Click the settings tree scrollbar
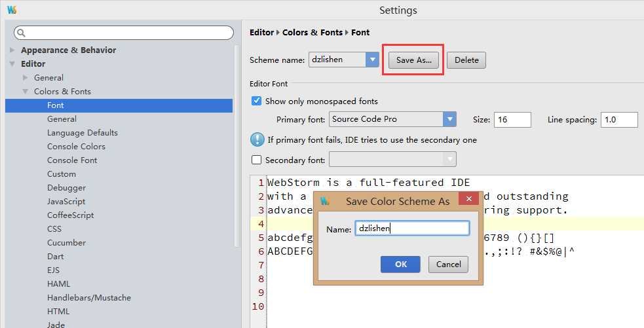This screenshot has height=328, width=644. coord(237,146)
